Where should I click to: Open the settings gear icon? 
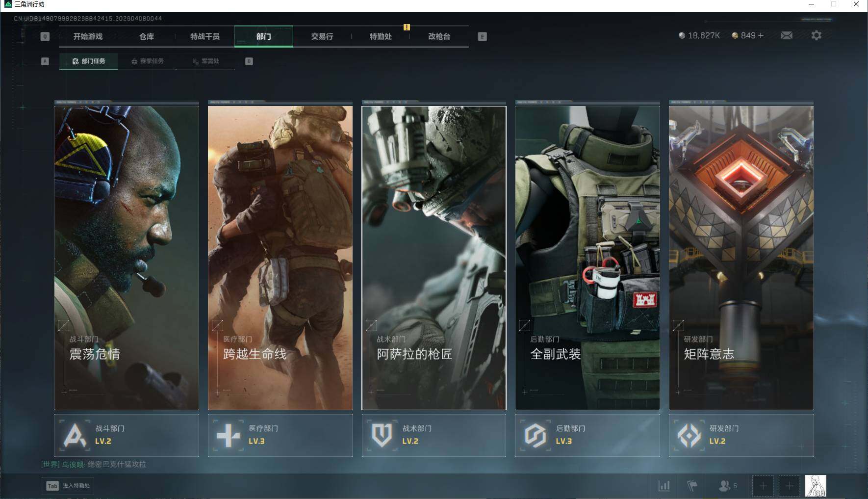[816, 35]
